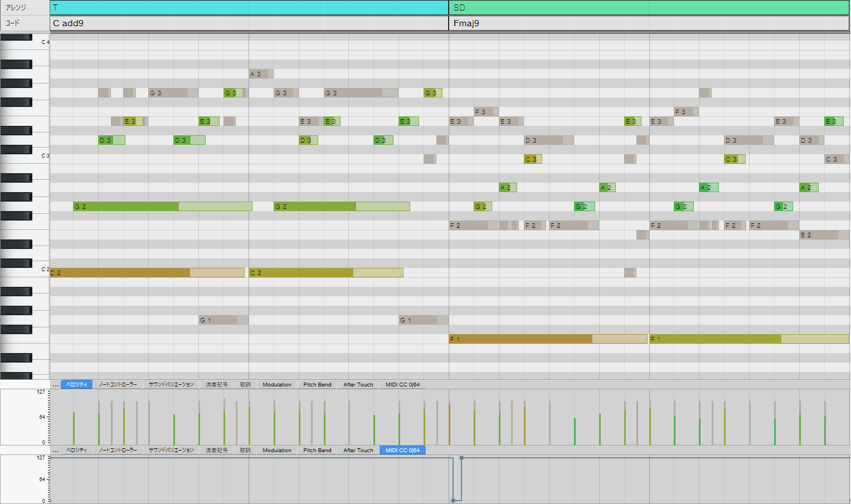
Task: Select the ベロシティ tab in upper controller lane
Action: point(77,384)
